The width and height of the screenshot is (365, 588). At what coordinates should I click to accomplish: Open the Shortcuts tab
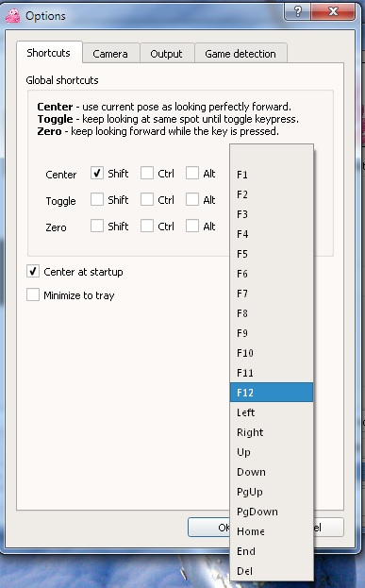[49, 53]
